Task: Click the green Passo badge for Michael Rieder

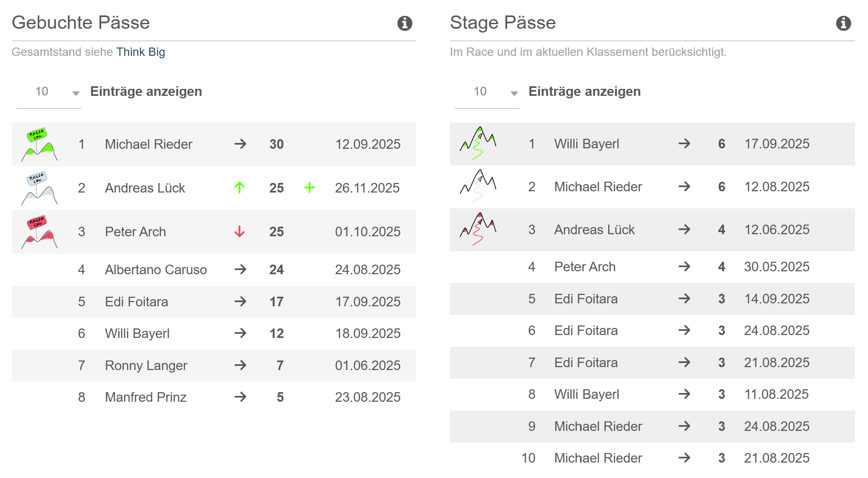Action: click(39, 144)
